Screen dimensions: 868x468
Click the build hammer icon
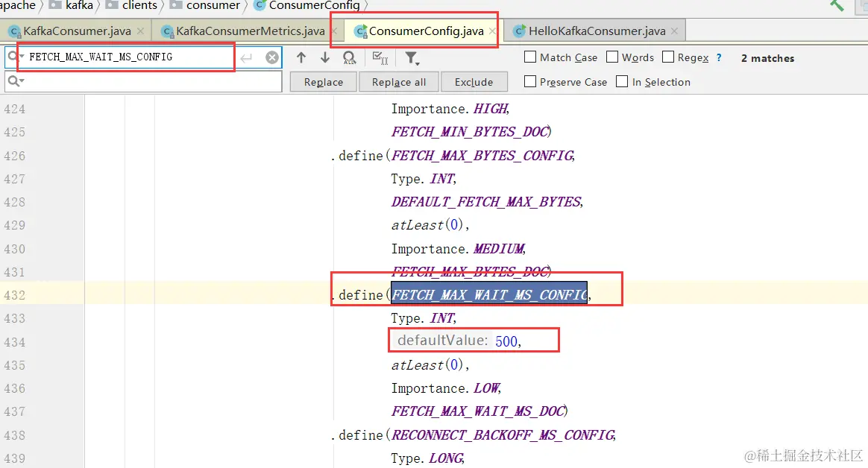837,5
